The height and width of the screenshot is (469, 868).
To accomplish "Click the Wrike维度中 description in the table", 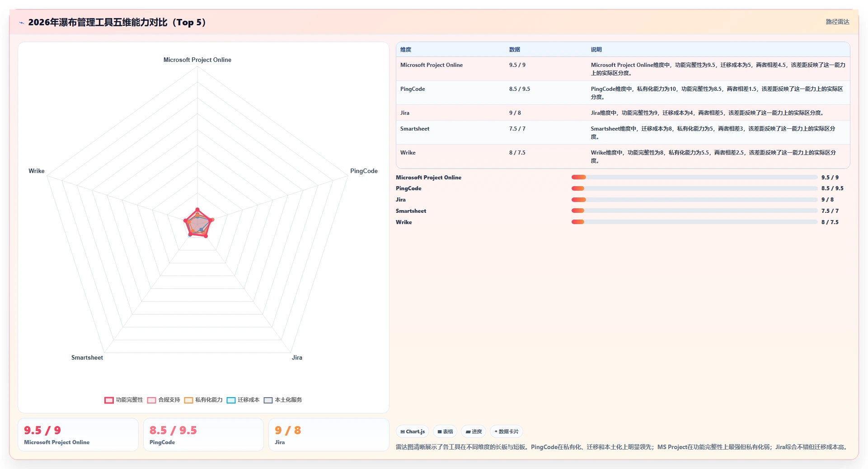I will pos(713,157).
